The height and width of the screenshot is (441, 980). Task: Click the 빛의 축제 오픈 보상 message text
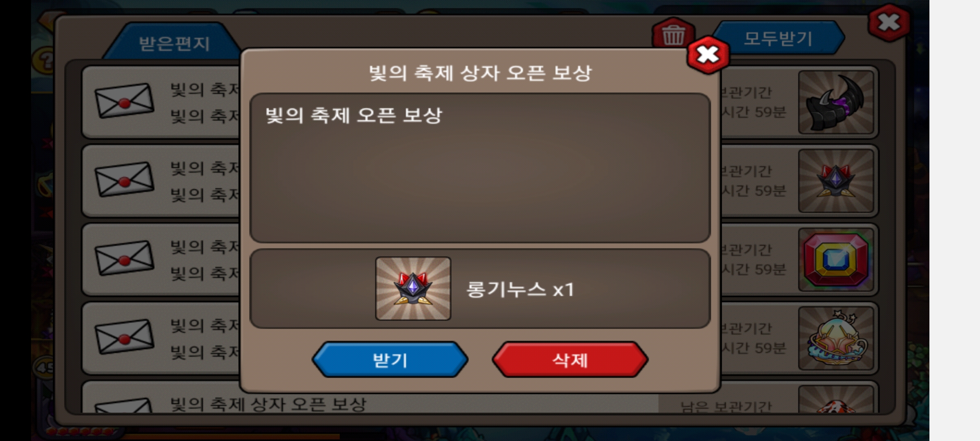(x=354, y=115)
